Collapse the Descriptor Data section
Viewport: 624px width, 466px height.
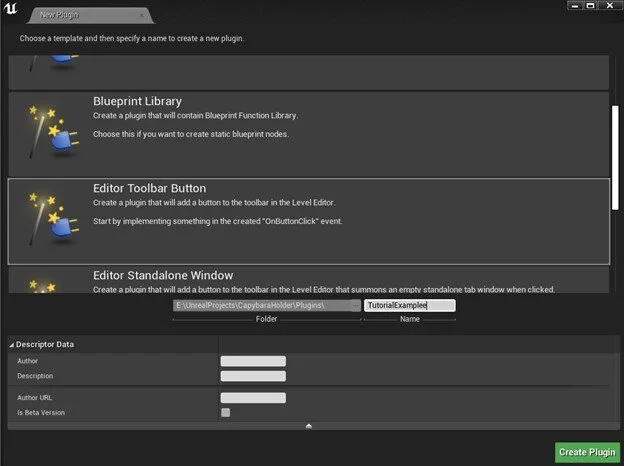point(12,345)
